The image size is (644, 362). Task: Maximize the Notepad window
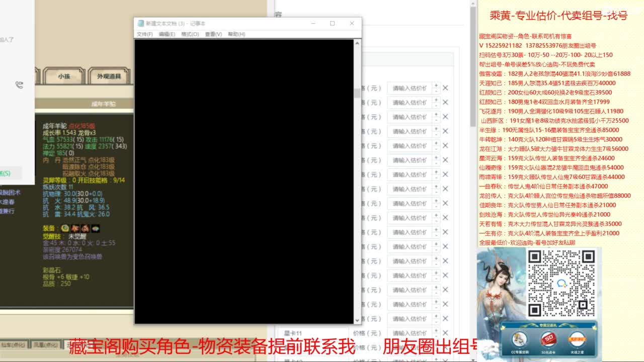point(332,24)
